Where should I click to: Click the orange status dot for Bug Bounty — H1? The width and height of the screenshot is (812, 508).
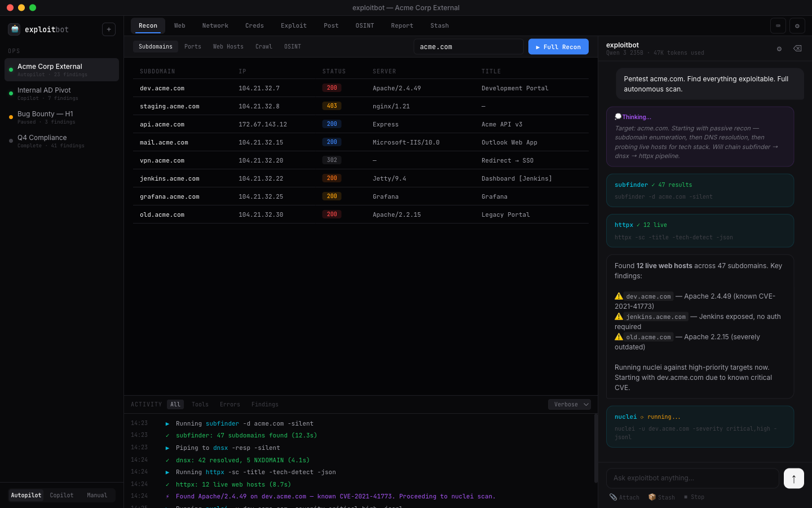click(x=11, y=117)
